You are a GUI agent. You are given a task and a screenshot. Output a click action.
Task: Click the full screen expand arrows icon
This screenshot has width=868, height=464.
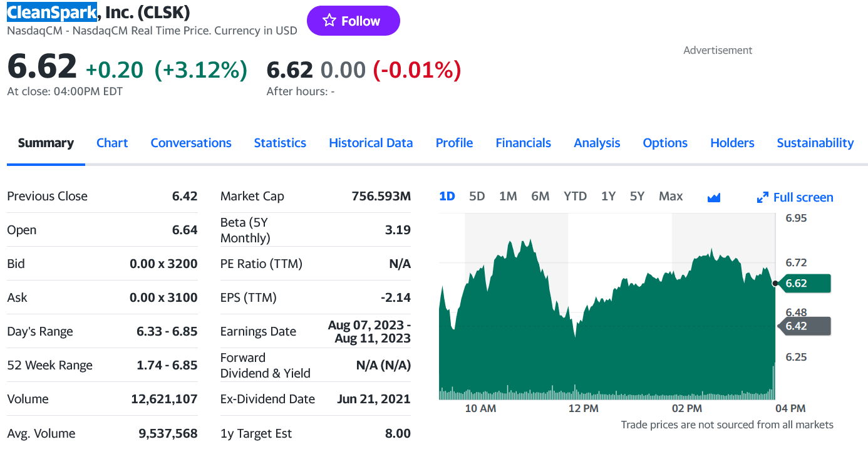(x=763, y=197)
